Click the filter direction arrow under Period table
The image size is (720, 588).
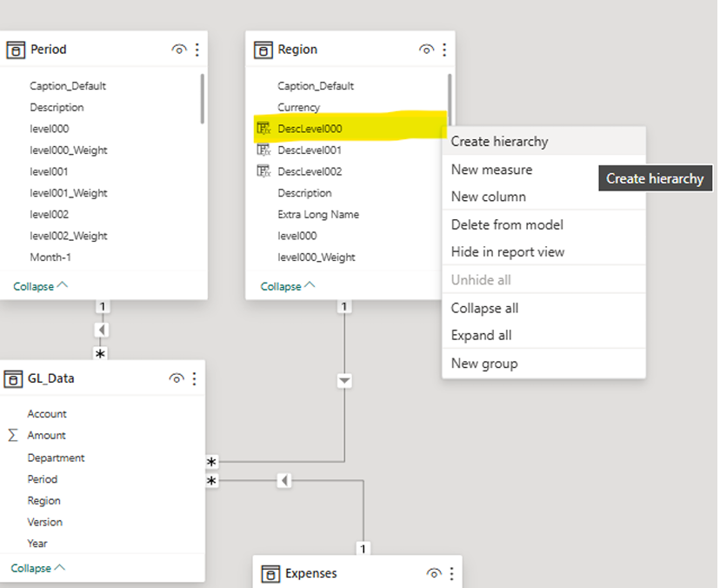pyautogui.click(x=102, y=330)
